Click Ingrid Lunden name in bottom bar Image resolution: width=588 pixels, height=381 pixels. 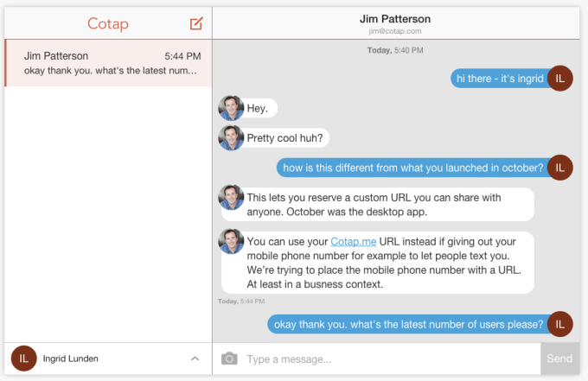[71, 359]
